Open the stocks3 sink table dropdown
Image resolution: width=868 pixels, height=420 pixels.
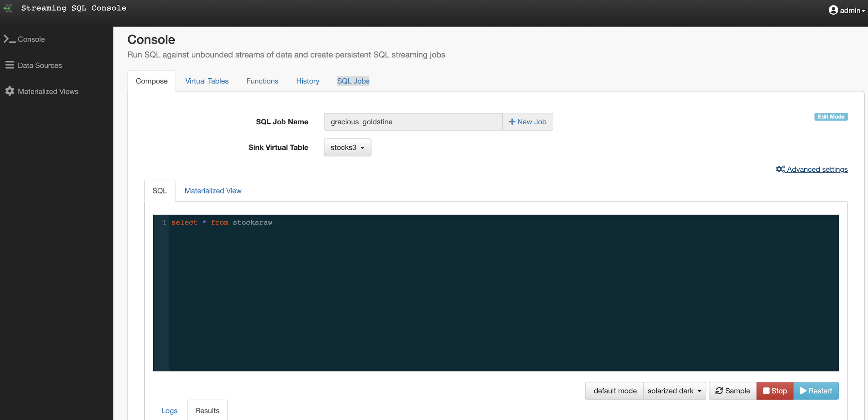[x=347, y=147]
